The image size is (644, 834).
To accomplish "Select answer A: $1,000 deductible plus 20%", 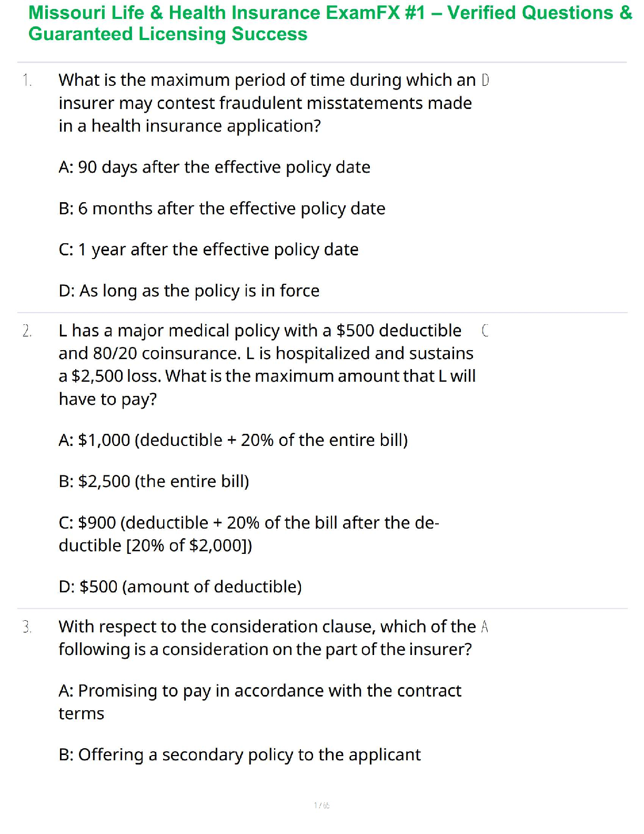I will pyautogui.click(x=233, y=440).
